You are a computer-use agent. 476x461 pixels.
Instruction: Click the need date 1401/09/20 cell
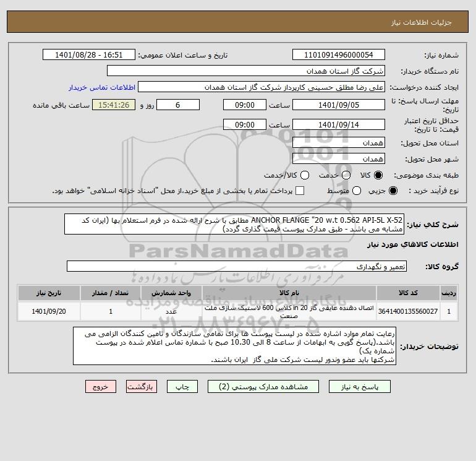point(49,311)
